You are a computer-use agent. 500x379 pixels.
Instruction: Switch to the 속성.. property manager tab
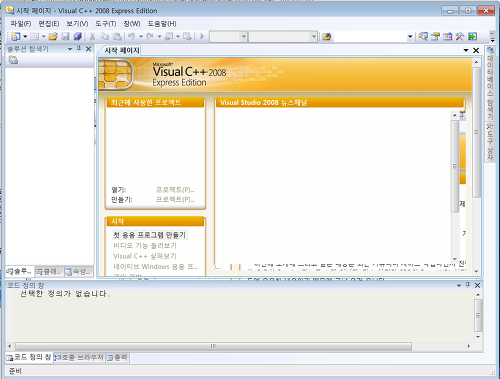tap(78, 272)
